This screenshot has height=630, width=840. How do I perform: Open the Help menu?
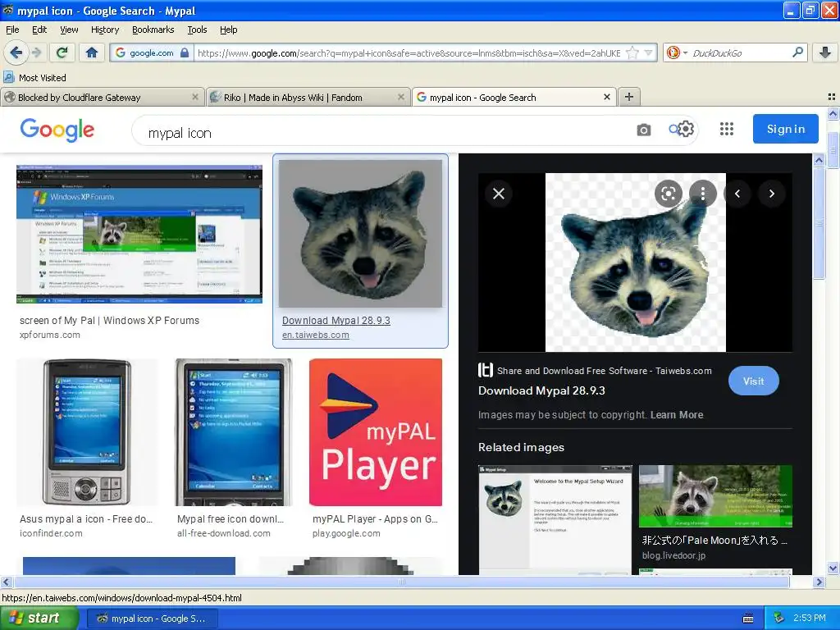228,30
